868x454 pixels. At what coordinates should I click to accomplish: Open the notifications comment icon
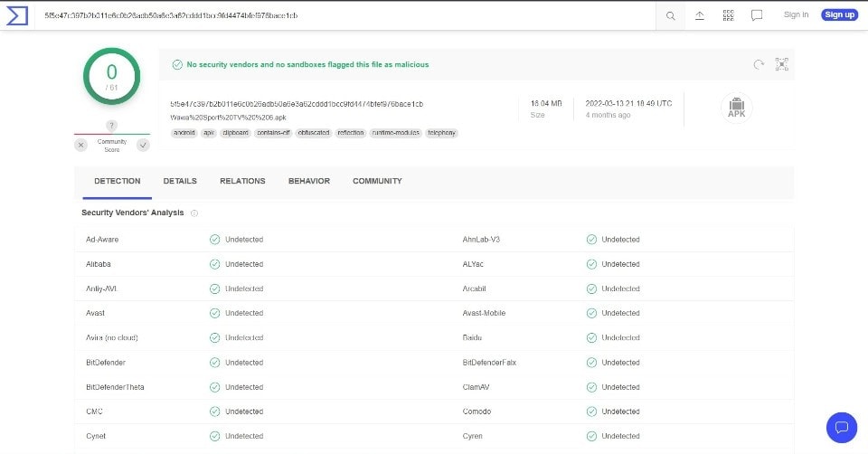pos(757,15)
